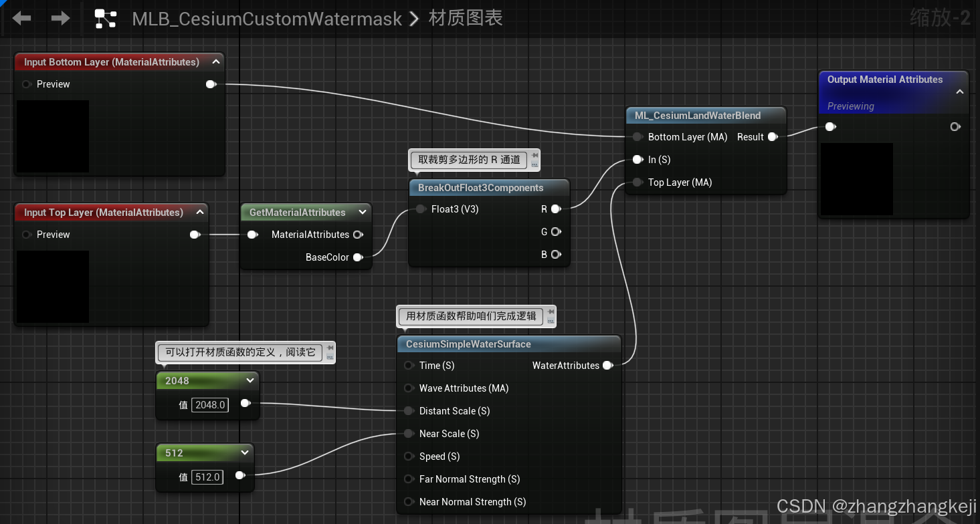Select the BreakOutFloat3Components node title
Image resolution: width=980 pixels, height=524 pixels.
coord(481,188)
